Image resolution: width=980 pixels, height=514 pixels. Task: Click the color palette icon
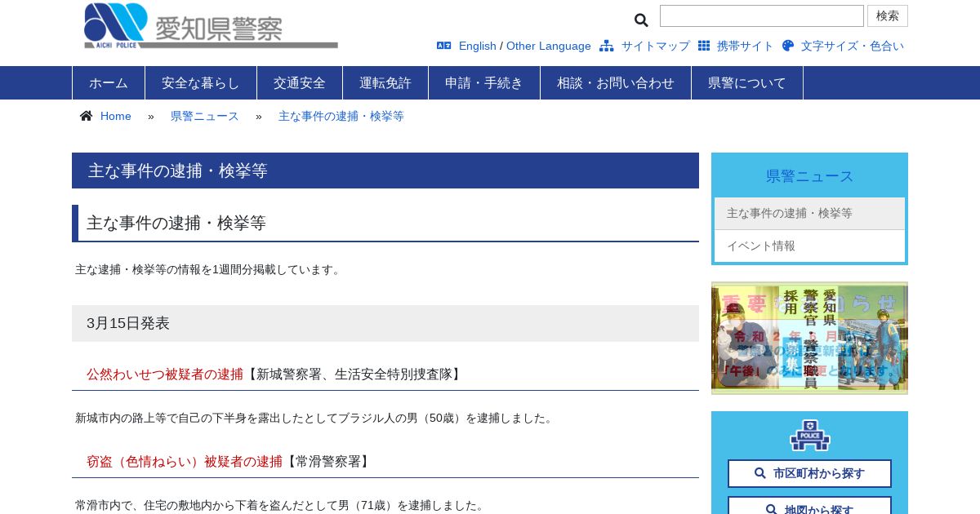coord(788,46)
